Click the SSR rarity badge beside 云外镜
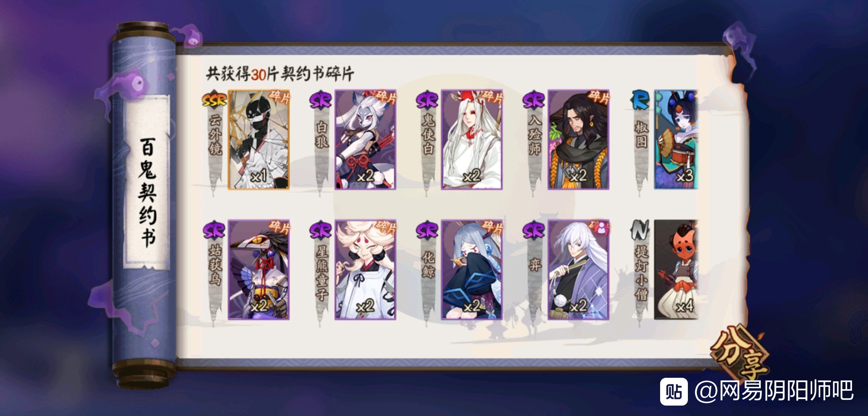The width and height of the screenshot is (868, 416). [214, 100]
